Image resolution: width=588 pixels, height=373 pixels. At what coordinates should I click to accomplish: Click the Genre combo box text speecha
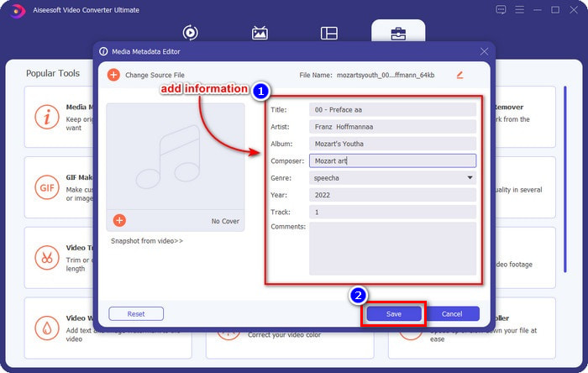pos(326,178)
